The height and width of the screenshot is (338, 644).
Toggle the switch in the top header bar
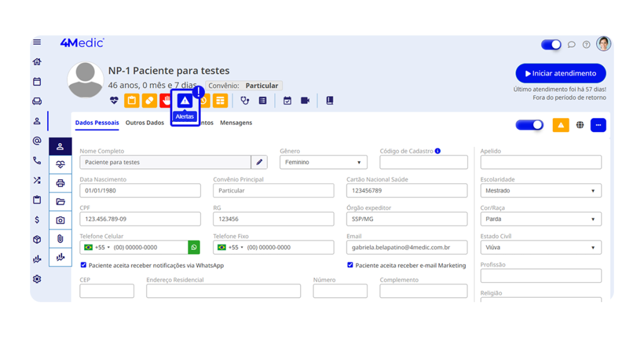(551, 45)
